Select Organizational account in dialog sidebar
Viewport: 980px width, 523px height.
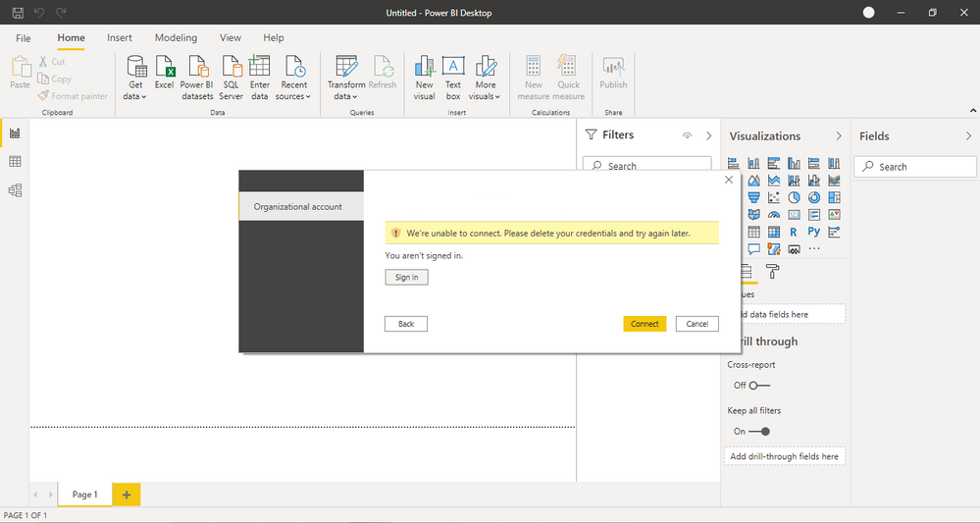point(301,207)
